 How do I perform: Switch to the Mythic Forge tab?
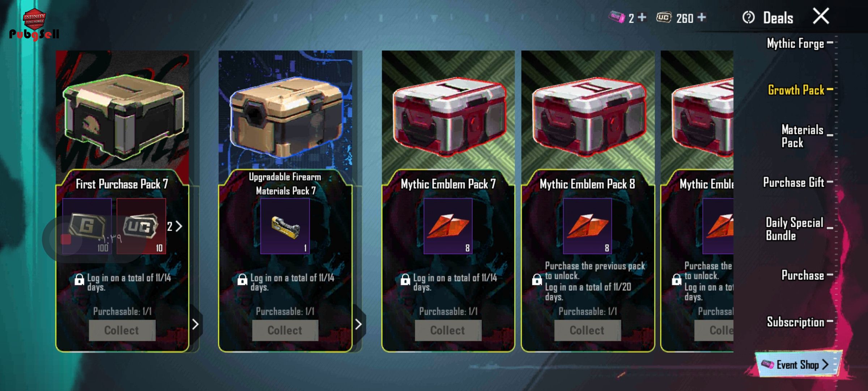point(796,43)
